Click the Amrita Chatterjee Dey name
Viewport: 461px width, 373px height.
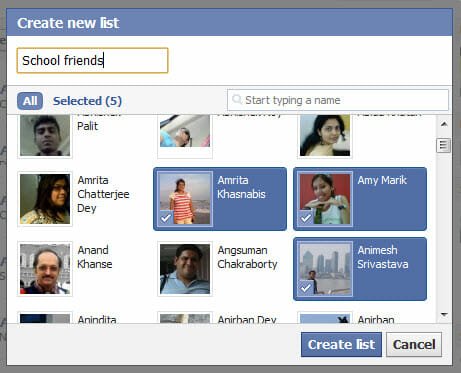pyautogui.click(x=103, y=194)
